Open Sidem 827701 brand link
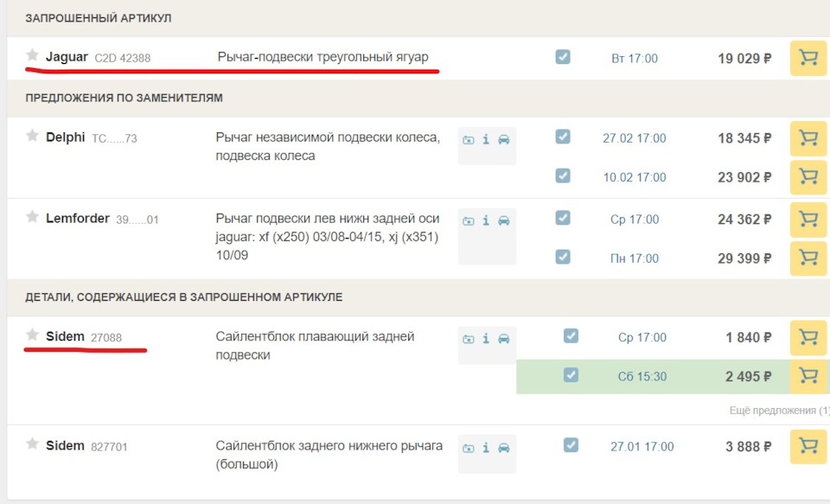The height and width of the screenshot is (504, 830). [x=65, y=445]
